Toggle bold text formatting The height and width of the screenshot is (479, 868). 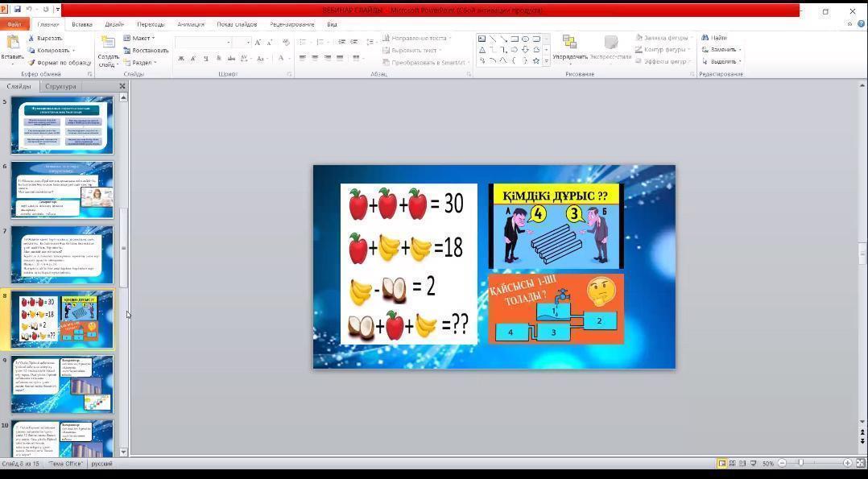[x=181, y=58]
